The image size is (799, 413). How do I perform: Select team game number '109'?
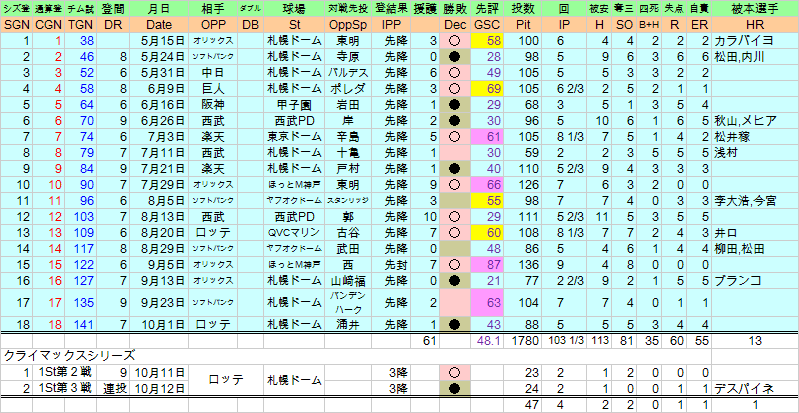[81, 233]
